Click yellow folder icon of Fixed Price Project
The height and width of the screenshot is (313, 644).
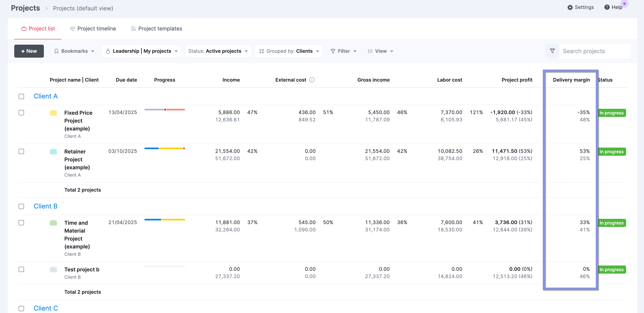53,113
